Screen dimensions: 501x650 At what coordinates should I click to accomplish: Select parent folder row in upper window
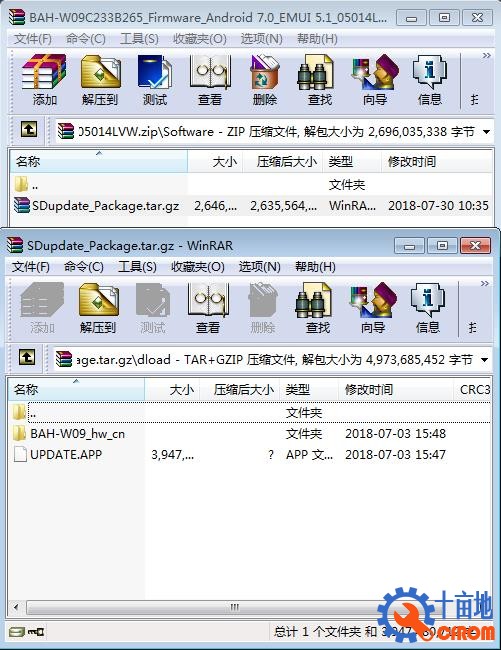pos(251,184)
